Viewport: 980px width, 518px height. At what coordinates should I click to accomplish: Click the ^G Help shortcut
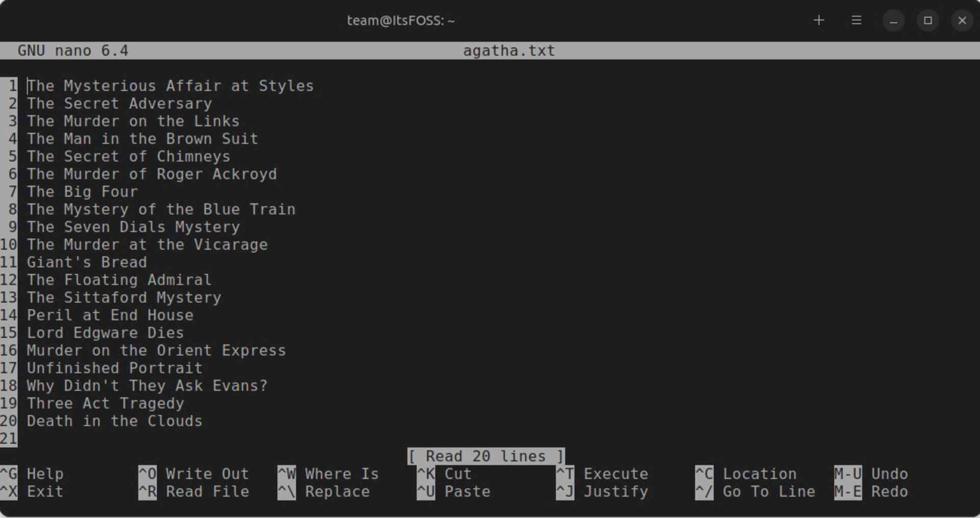coord(32,474)
